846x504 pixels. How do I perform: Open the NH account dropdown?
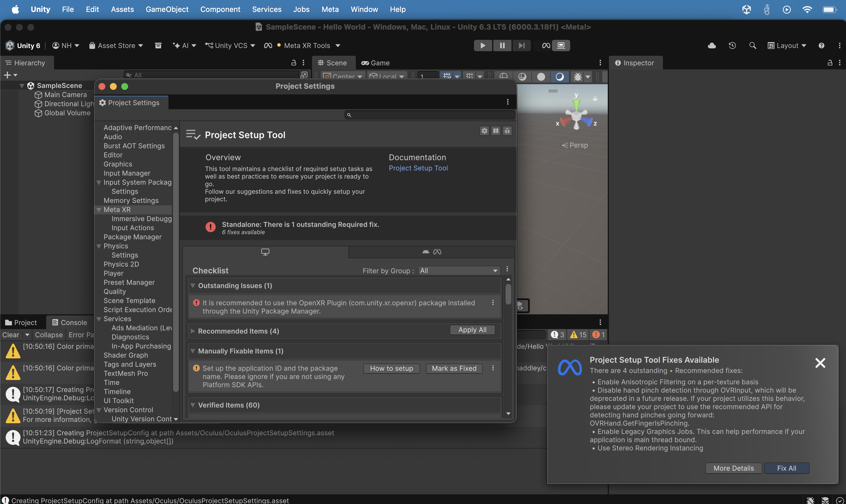[66, 46]
